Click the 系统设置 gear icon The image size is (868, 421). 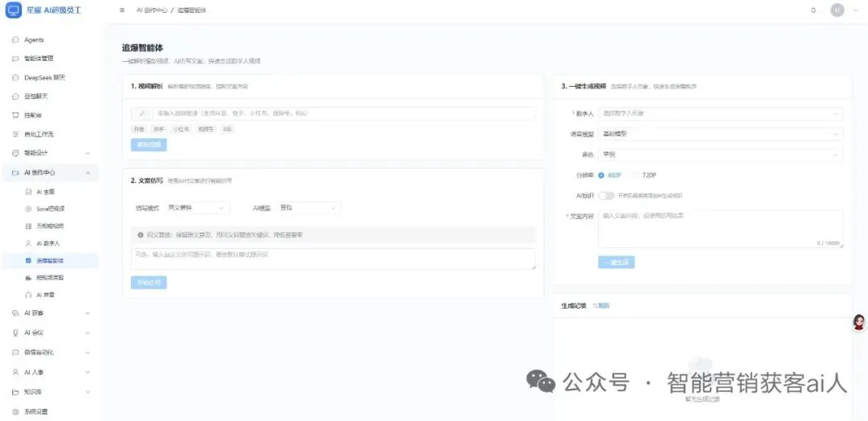tap(15, 411)
